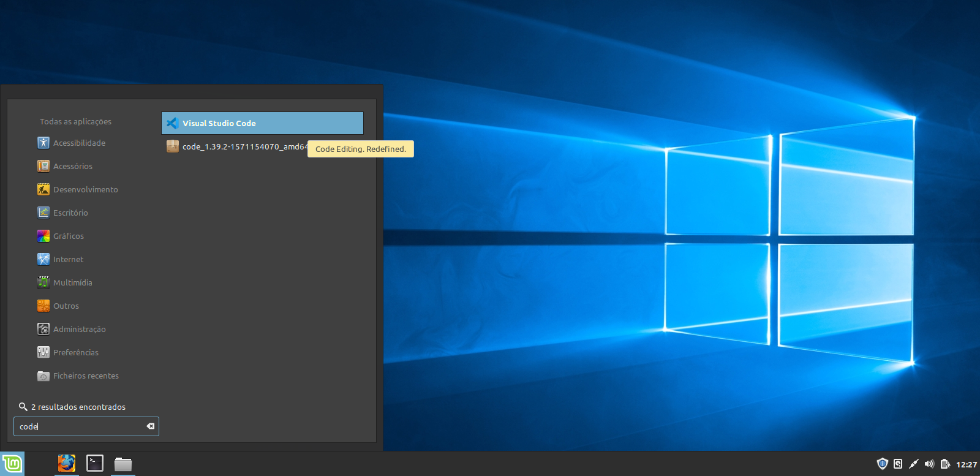980x476 pixels.
Task: Click the Administração category icon
Action: click(43, 329)
